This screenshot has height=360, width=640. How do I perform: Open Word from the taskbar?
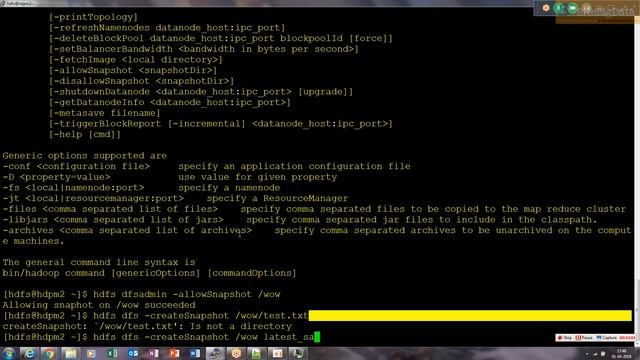point(195,353)
